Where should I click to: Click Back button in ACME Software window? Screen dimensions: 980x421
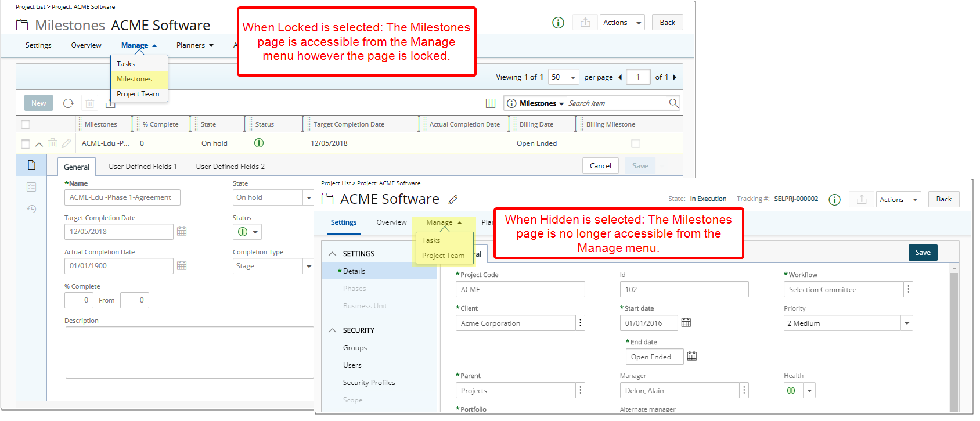(x=943, y=199)
